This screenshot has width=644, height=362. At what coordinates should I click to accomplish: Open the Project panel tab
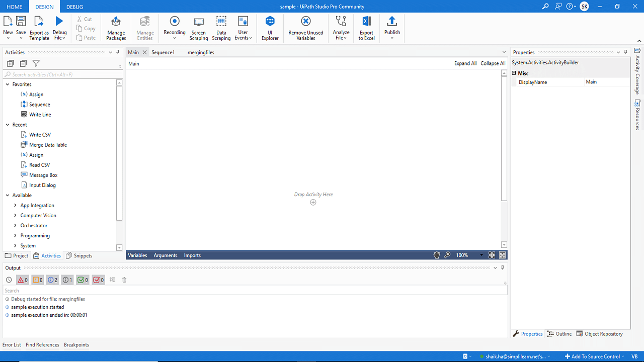pyautogui.click(x=16, y=255)
